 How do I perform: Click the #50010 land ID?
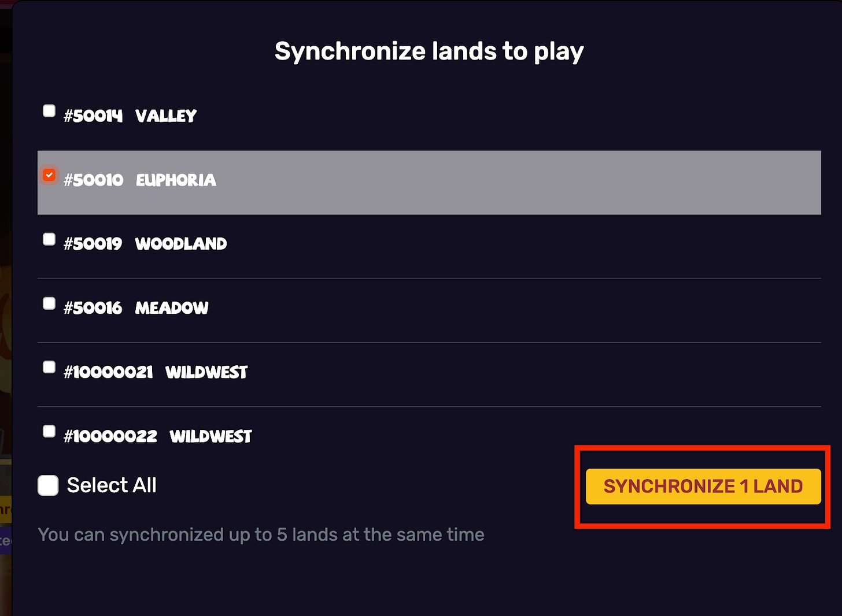click(x=93, y=180)
